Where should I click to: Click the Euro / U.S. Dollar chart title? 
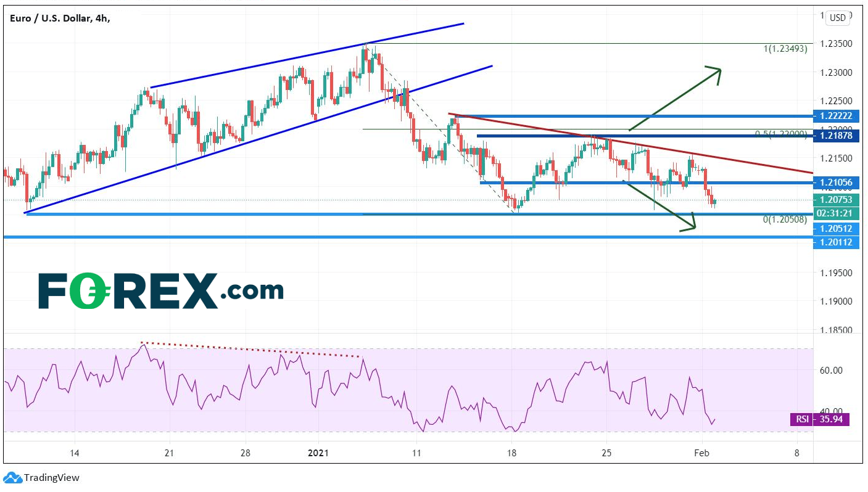click(60, 18)
